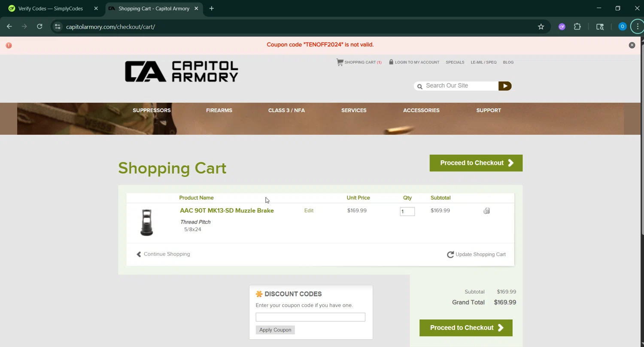Click bottom Proceed to Checkout button
This screenshot has height=347, width=644.
point(466,328)
